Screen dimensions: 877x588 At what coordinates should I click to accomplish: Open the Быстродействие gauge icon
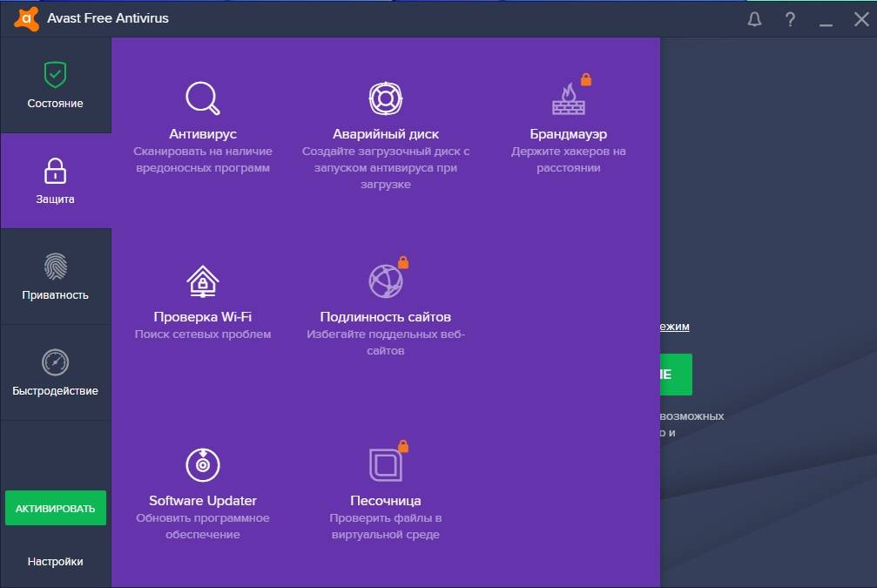coord(56,362)
